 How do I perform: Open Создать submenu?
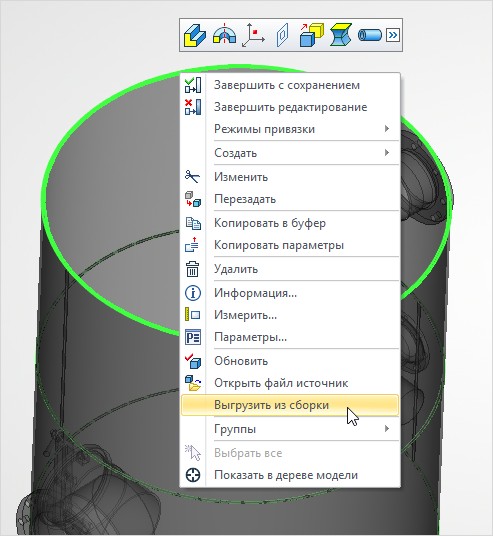pyautogui.click(x=290, y=153)
